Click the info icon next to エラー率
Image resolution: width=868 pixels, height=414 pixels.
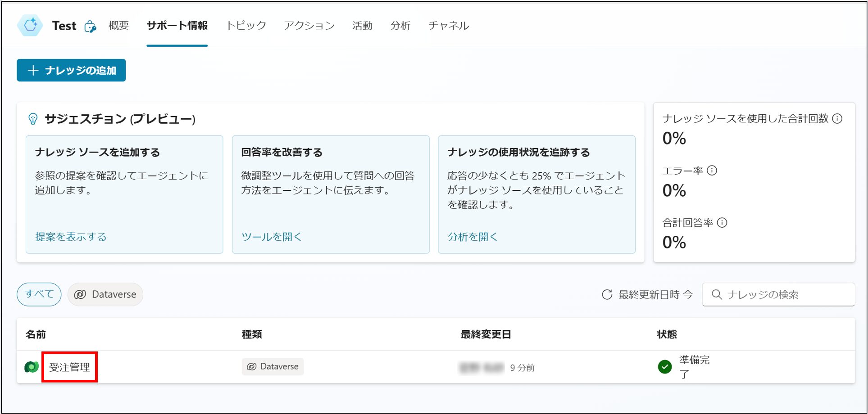point(712,171)
